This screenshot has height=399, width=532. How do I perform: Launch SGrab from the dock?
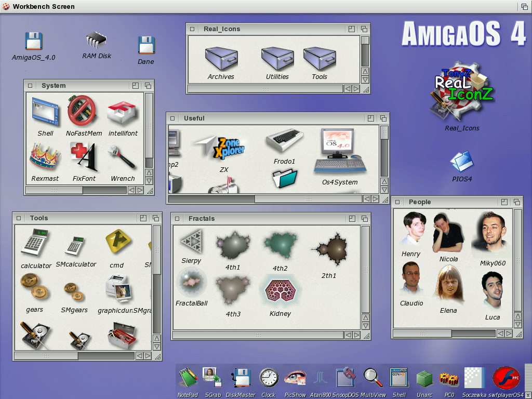coord(212,377)
